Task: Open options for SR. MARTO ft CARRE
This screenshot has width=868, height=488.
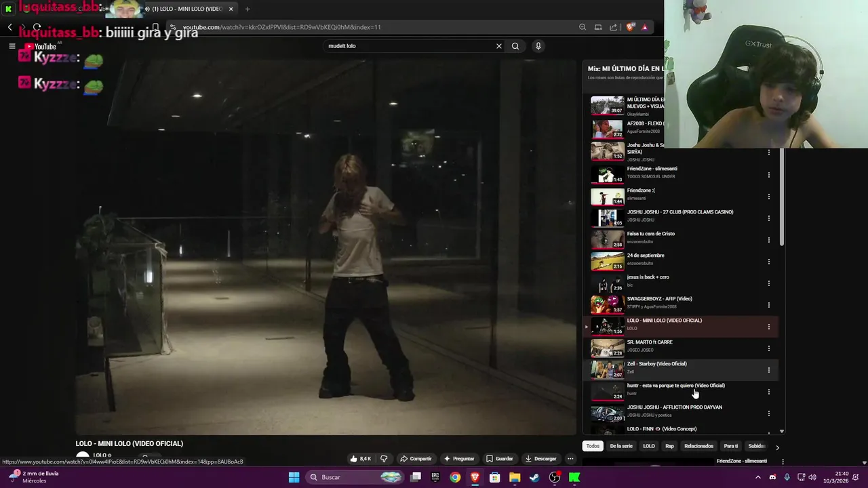Action: point(769,348)
